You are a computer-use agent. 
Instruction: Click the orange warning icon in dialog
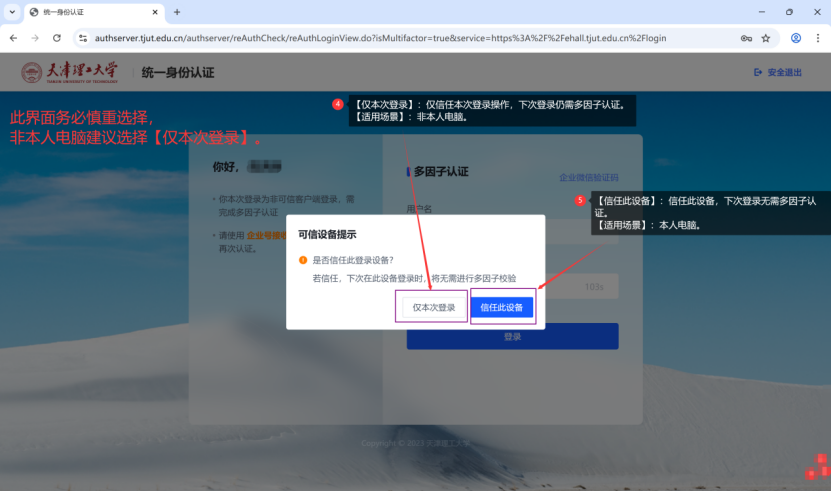point(302,260)
